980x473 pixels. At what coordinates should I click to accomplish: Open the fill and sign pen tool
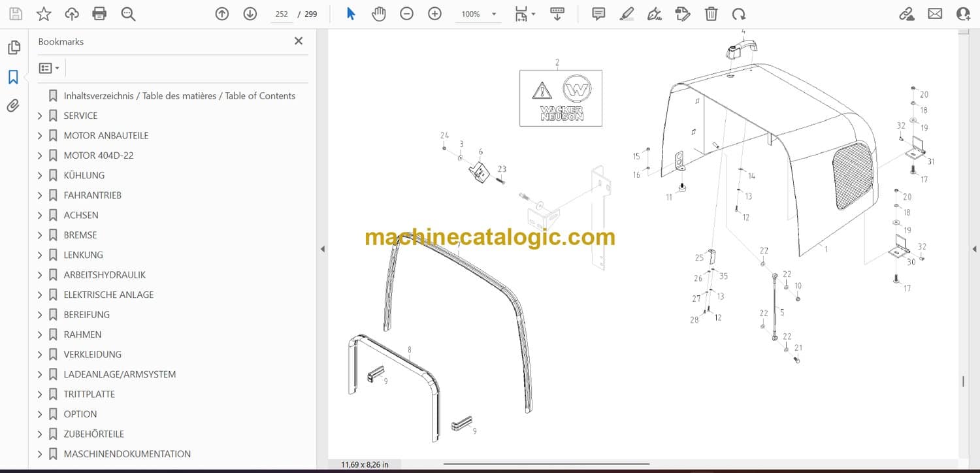[655, 14]
